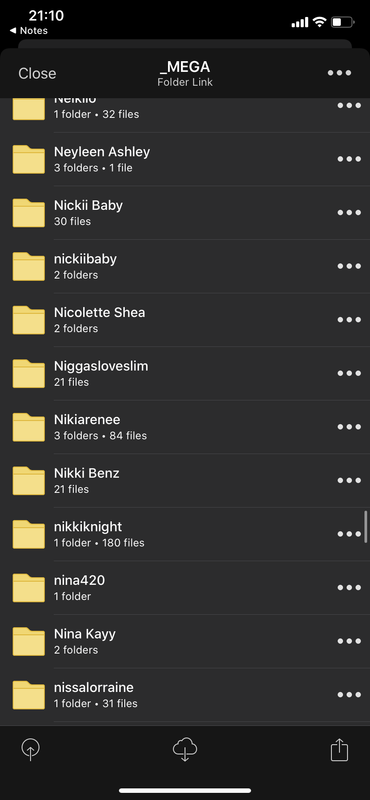Tap the nina420 folder icon
This screenshot has height=800, width=370.
point(29,588)
